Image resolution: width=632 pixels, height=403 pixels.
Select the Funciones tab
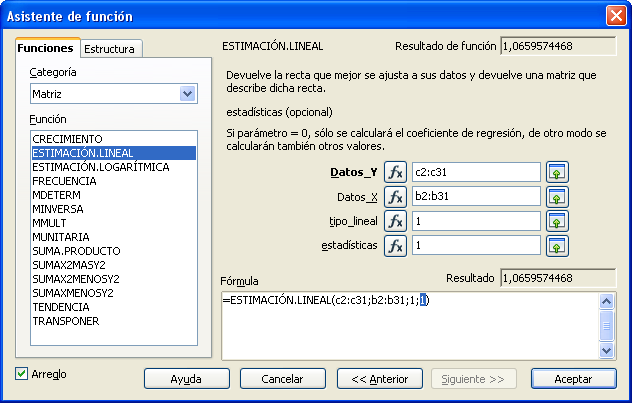pos(45,48)
